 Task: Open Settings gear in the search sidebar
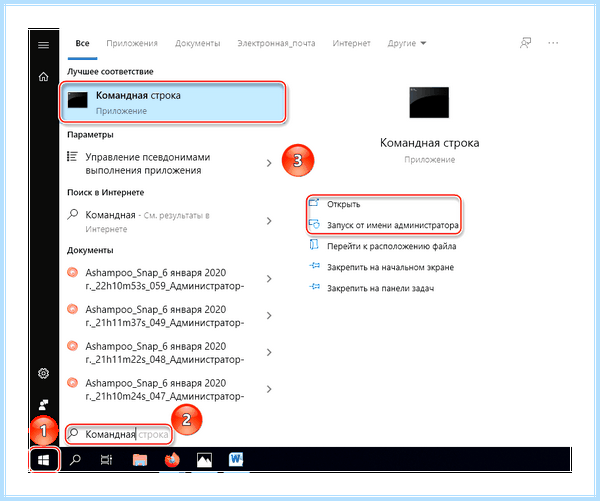(x=44, y=373)
